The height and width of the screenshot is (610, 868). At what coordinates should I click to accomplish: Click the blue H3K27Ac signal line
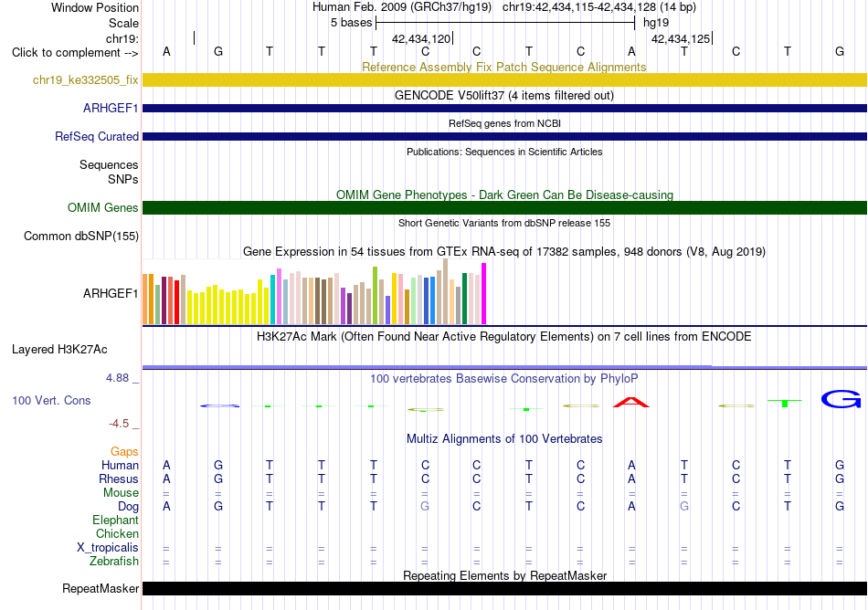[x=505, y=367]
